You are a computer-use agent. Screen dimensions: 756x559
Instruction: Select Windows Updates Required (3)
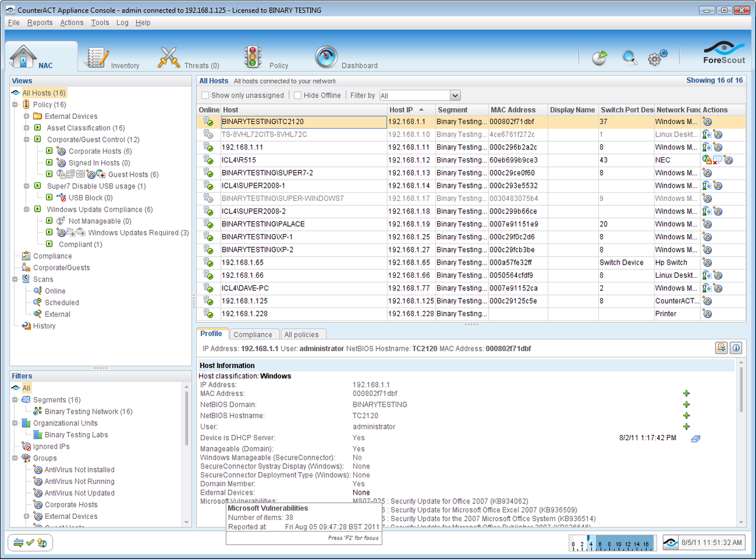tap(139, 233)
